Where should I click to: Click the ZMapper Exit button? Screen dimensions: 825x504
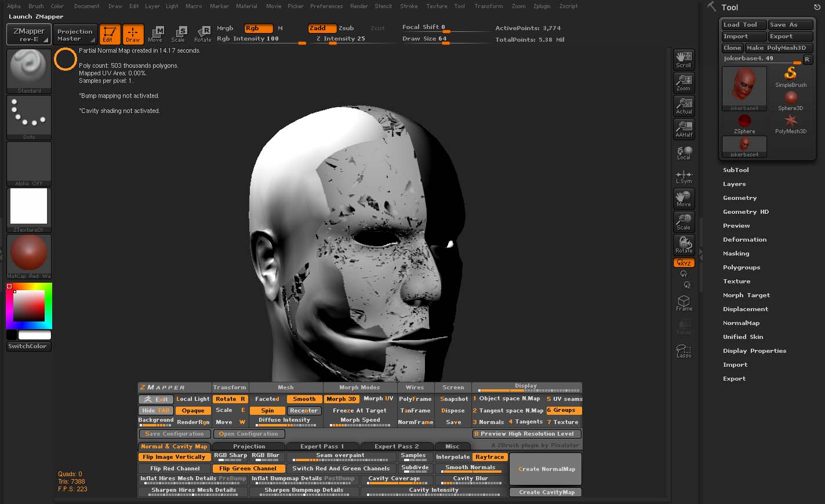pos(156,399)
